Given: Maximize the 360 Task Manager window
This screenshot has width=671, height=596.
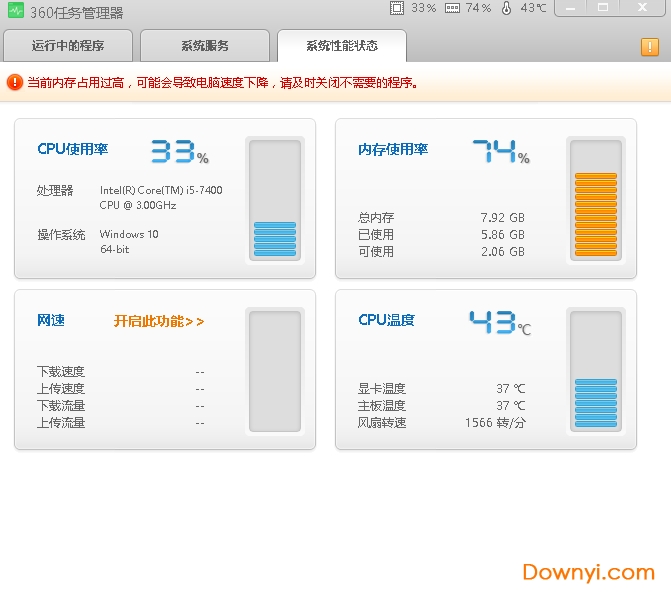Looking at the screenshot, I should click(x=603, y=8).
